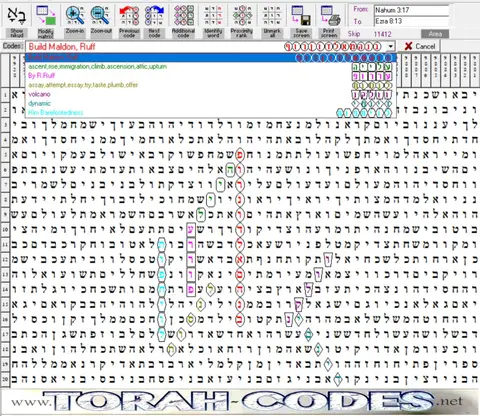Click the green-boxed letter in row 6
This screenshot has width=480, height=416.
(230, 170)
